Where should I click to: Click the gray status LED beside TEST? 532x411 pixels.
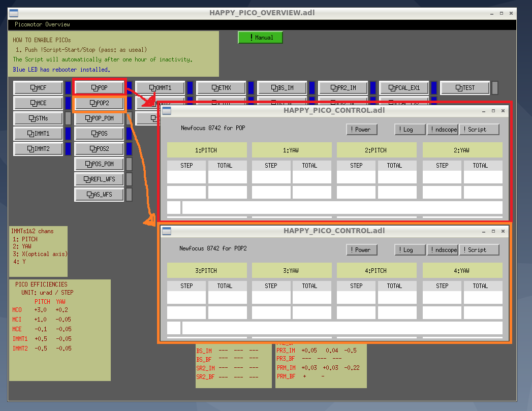[x=495, y=88]
